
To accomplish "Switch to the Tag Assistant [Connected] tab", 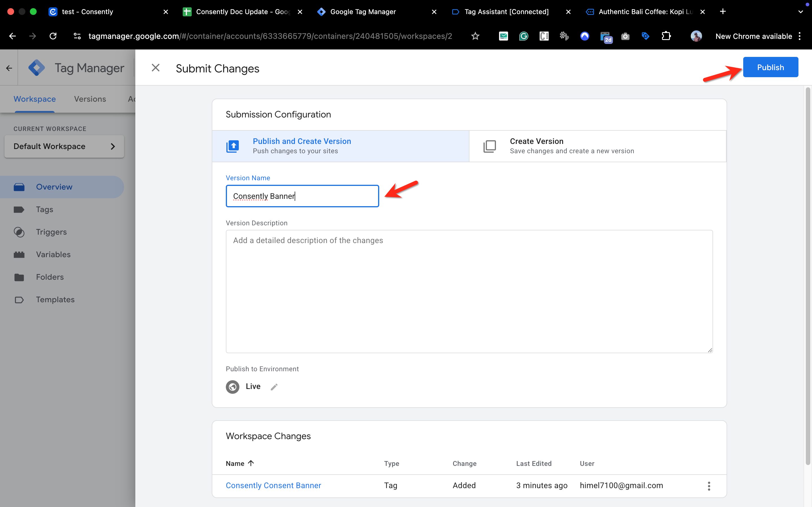I will pyautogui.click(x=506, y=12).
